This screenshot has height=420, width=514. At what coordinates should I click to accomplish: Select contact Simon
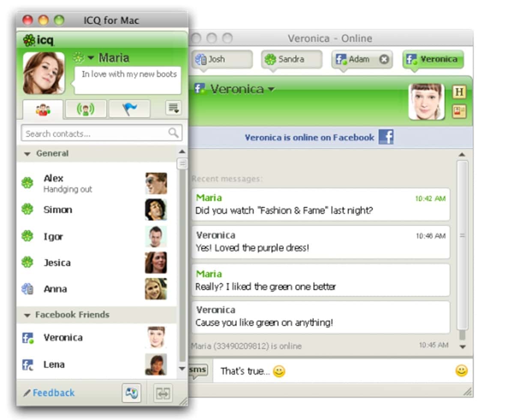pos(96,210)
